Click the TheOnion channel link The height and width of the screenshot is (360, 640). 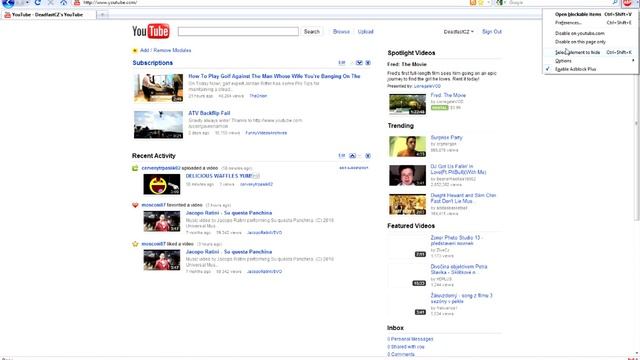tap(258, 96)
